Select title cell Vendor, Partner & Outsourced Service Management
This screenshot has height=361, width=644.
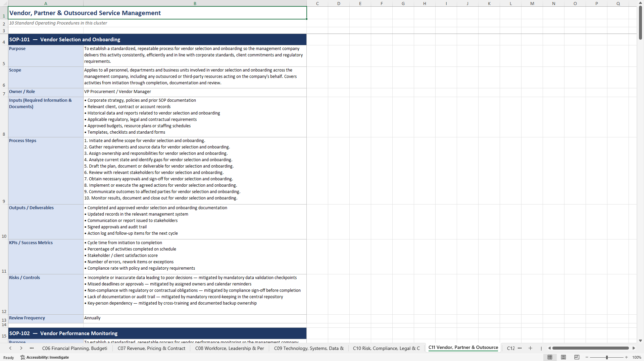[157, 13]
